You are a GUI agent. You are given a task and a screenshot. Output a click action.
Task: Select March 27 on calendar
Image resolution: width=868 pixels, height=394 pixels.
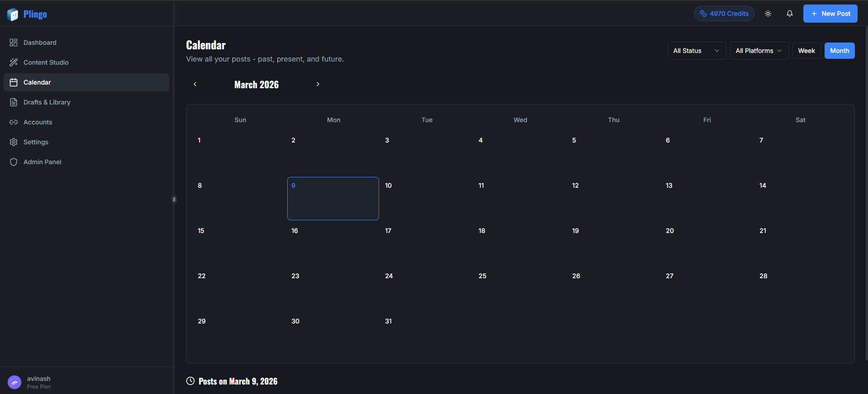pyautogui.click(x=708, y=289)
